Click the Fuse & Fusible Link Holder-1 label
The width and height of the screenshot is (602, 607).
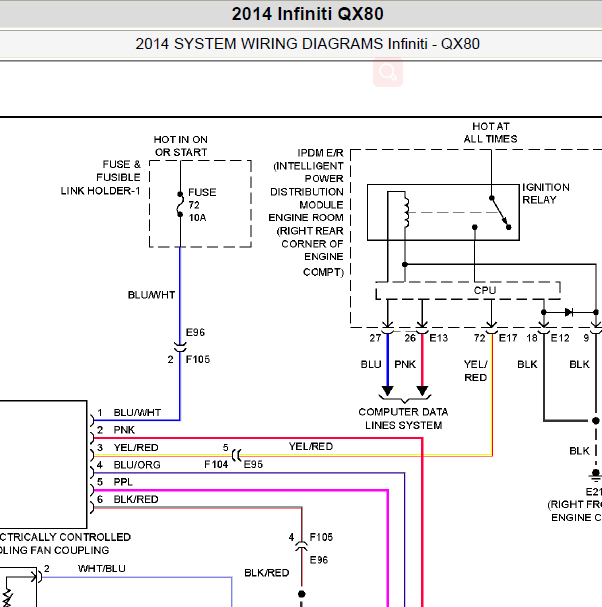click(101, 177)
